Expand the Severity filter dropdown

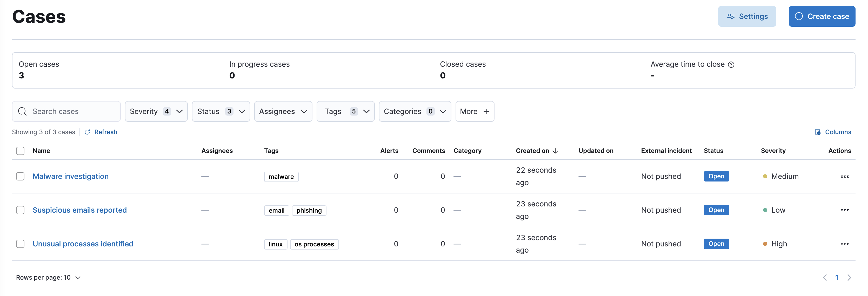pos(156,111)
